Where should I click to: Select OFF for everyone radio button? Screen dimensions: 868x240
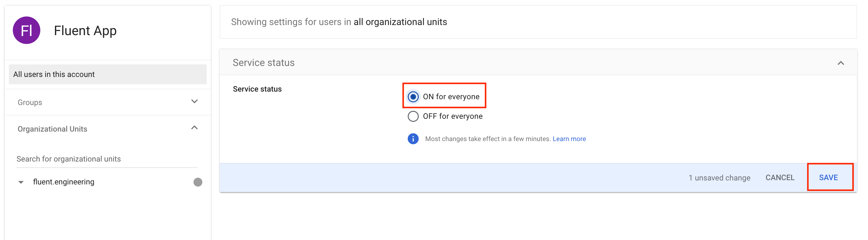(413, 116)
